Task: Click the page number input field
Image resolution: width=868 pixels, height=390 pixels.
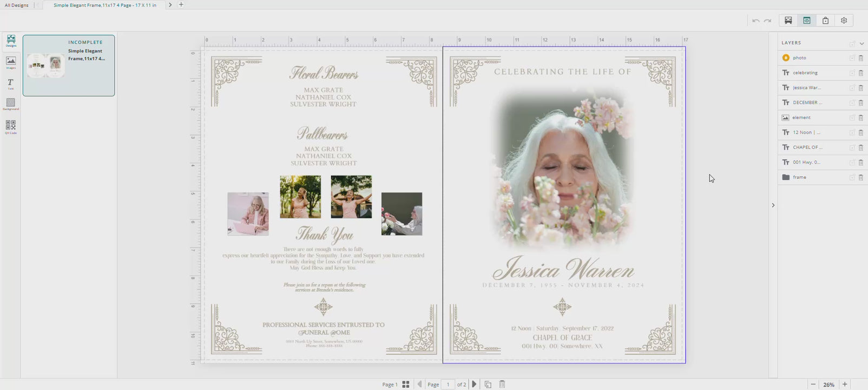Action: 448,385
